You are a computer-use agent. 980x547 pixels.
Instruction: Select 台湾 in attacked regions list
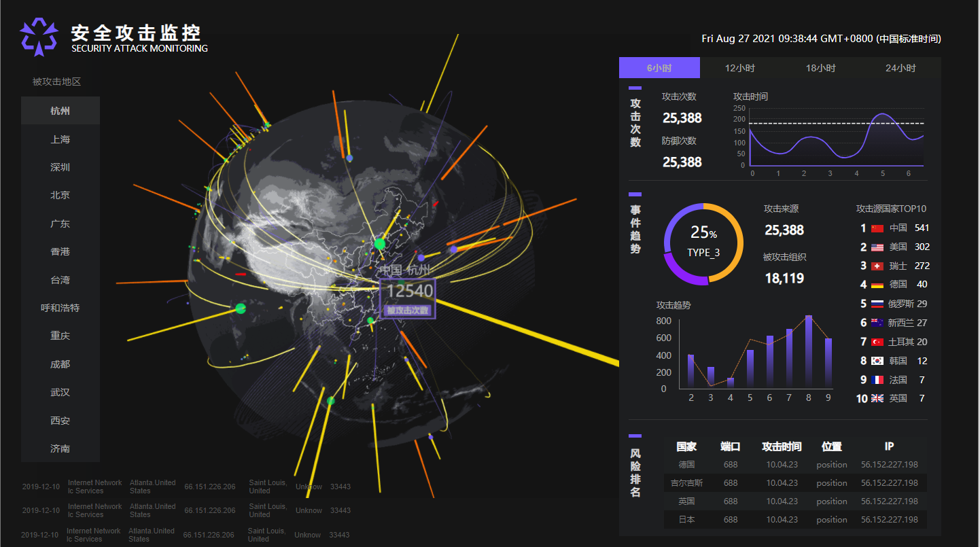(60, 280)
